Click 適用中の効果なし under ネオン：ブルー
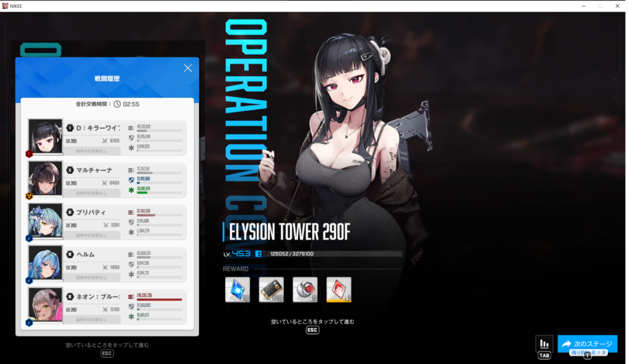 coord(91,320)
